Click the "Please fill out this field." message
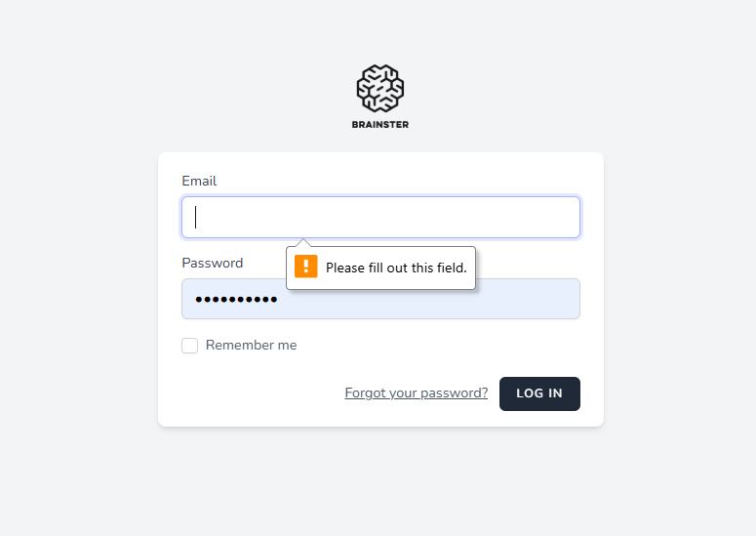Image resolution: width=756 pixels, height=536 pixels. 396,268
